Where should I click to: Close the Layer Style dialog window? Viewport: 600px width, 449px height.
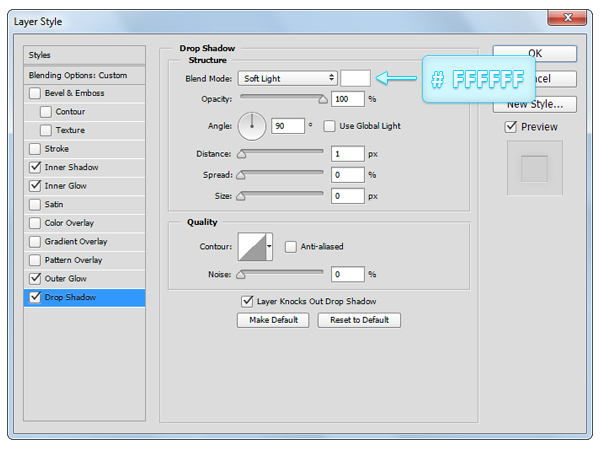[567, 18]
